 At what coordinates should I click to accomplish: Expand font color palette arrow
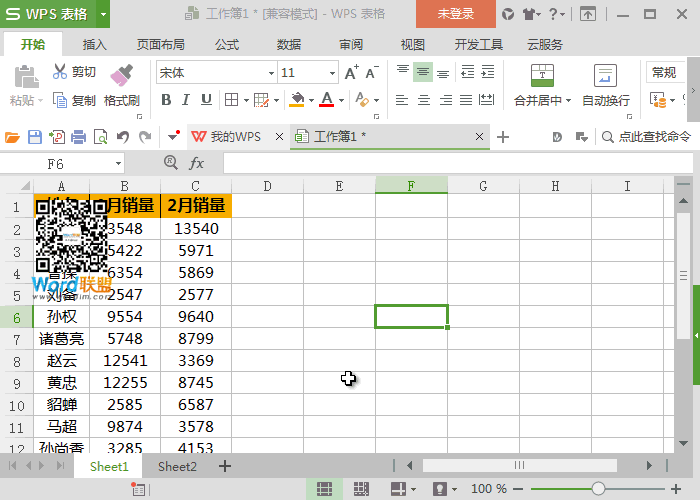tap(341, 100)
